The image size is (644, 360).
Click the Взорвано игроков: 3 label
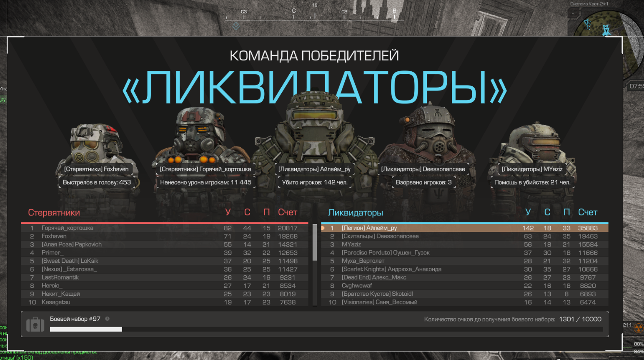(x=423, y=182)
